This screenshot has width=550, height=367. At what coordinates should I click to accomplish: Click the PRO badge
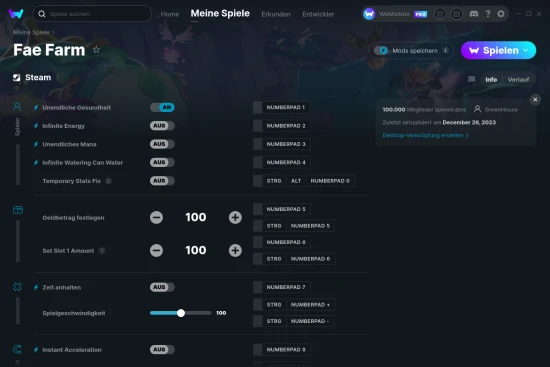(x=420, y=14)
